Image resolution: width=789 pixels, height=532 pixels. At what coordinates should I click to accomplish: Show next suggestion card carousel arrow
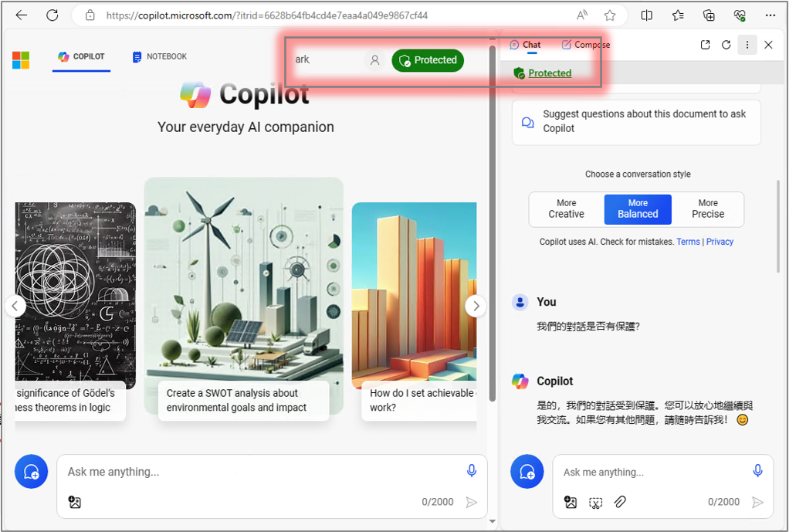[x=476, y=306]
